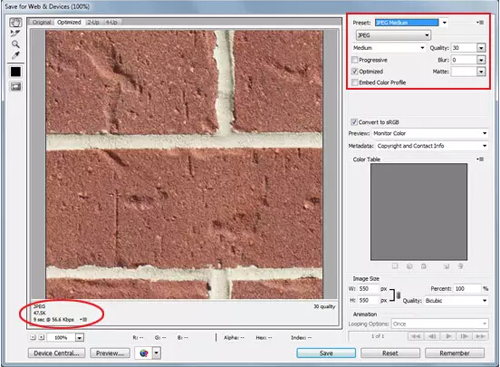Image resolution: width=500 pixels, height=367 pixels.
Task: Open the JPEG file format dropdown
Action: pyautogui.click(x=393, y=35)
